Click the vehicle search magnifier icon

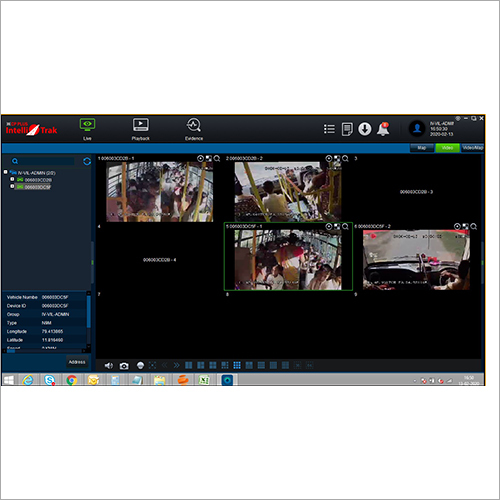point(15,161)
